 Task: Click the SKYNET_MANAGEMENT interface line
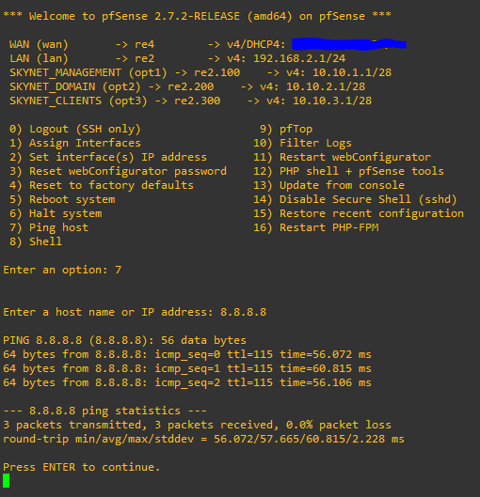pos(201,73)
